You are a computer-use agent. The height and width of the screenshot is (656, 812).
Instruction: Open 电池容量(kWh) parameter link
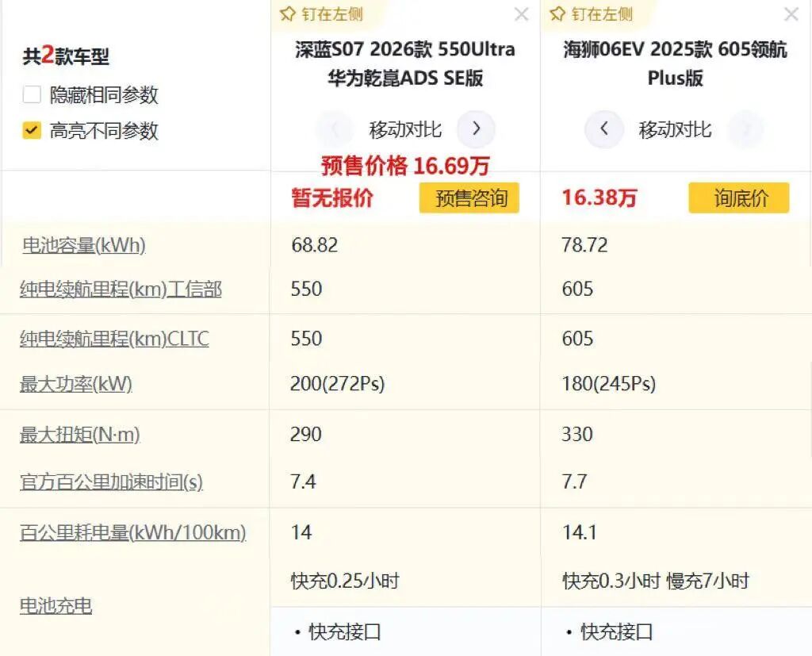pos(84,245)
